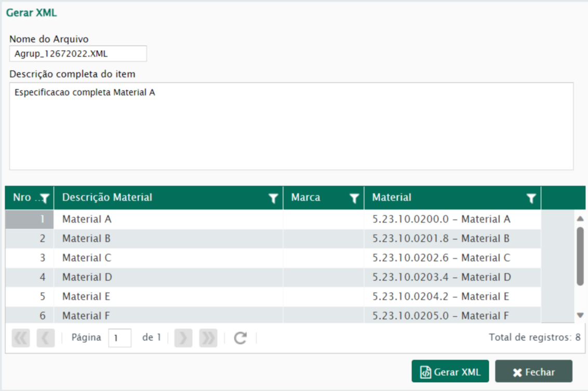Screen dimensions: 588x391
Task: Go to first page of grid
Action: (x=21, y=338)
